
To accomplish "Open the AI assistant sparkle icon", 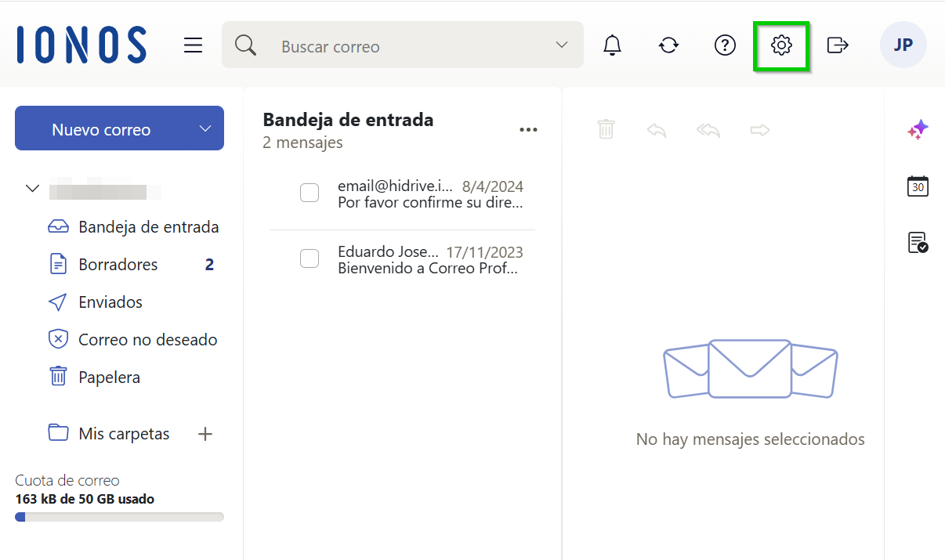I will coord(918,129).
